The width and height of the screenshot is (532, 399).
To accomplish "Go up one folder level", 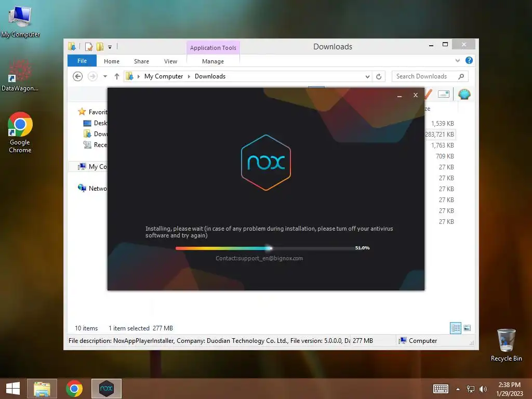I will 117,76.
